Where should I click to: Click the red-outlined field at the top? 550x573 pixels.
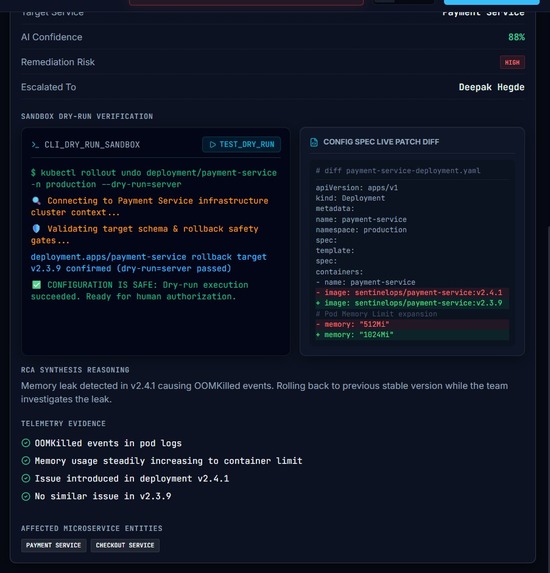pyautogui.click(x=246, y=3)
